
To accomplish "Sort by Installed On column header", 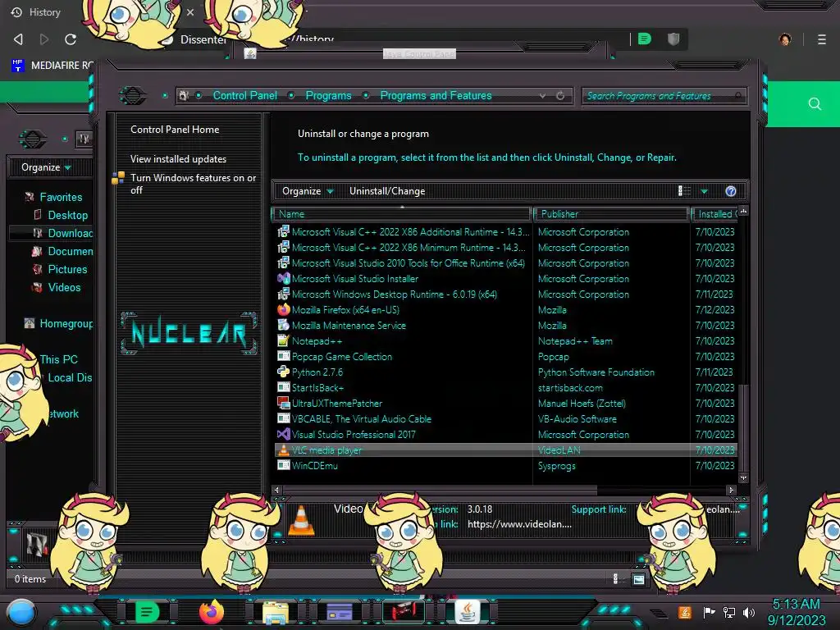I will (714, 214).
